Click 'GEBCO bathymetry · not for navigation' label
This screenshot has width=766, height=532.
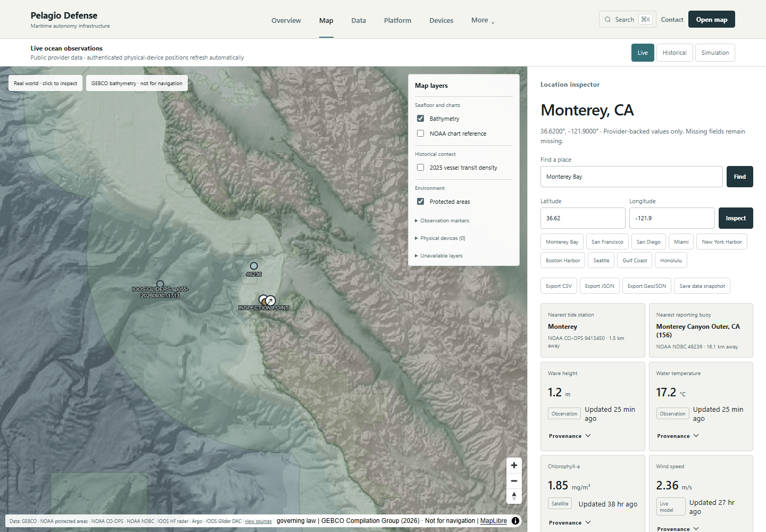(x=137, y=83)
